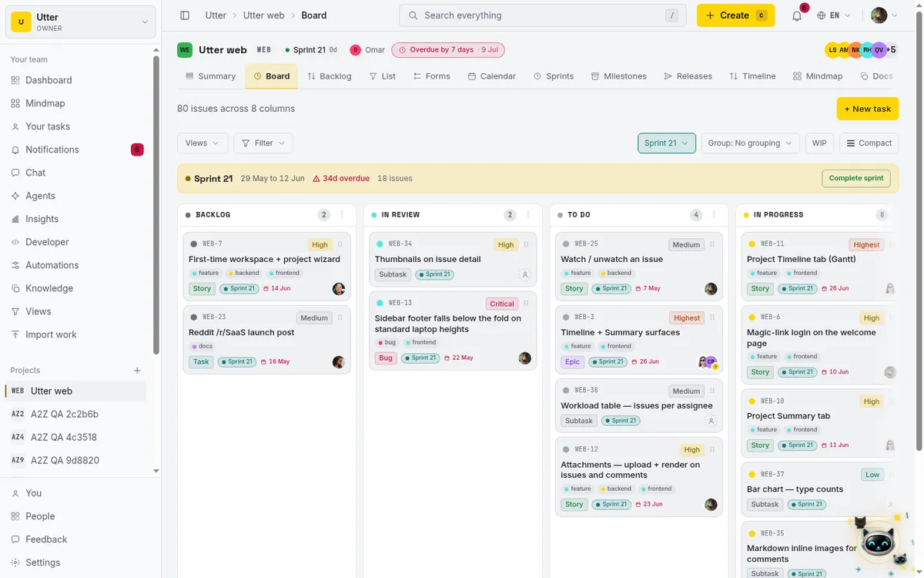The height and width of the screenshot is (578, 924).
Task: Switch to the Summary tab
Action: point(210,76)
